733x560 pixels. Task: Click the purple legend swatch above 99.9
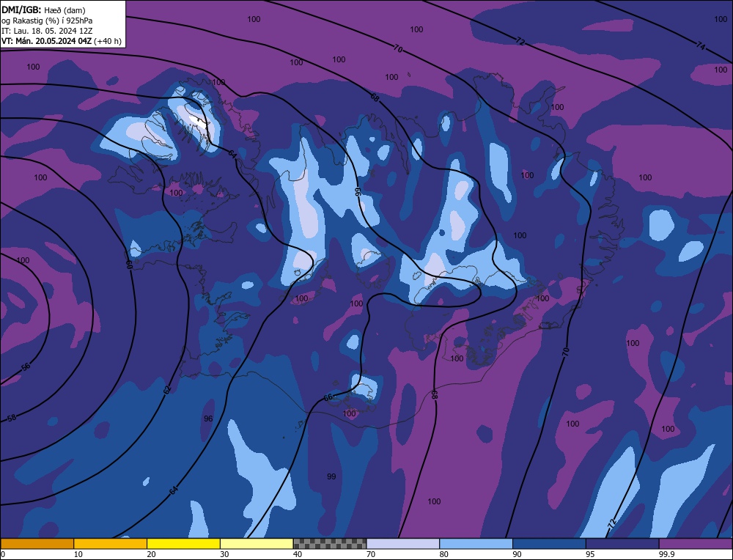[x=696, y=543]
